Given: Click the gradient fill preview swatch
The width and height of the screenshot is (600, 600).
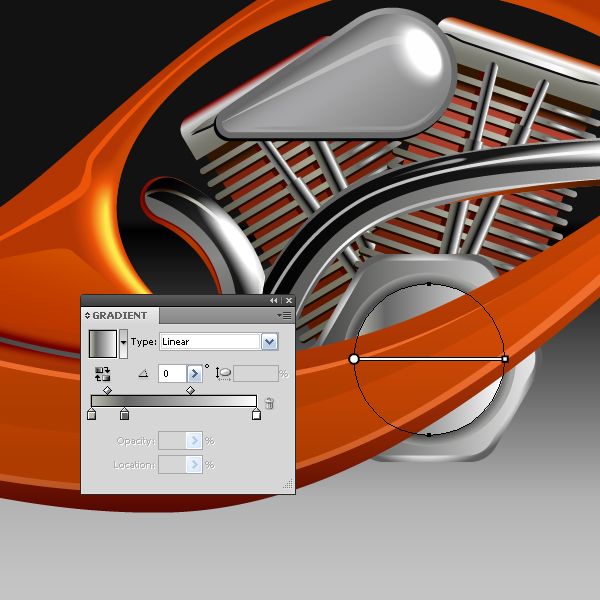Looking at the screenshot, I should [103, 344].
